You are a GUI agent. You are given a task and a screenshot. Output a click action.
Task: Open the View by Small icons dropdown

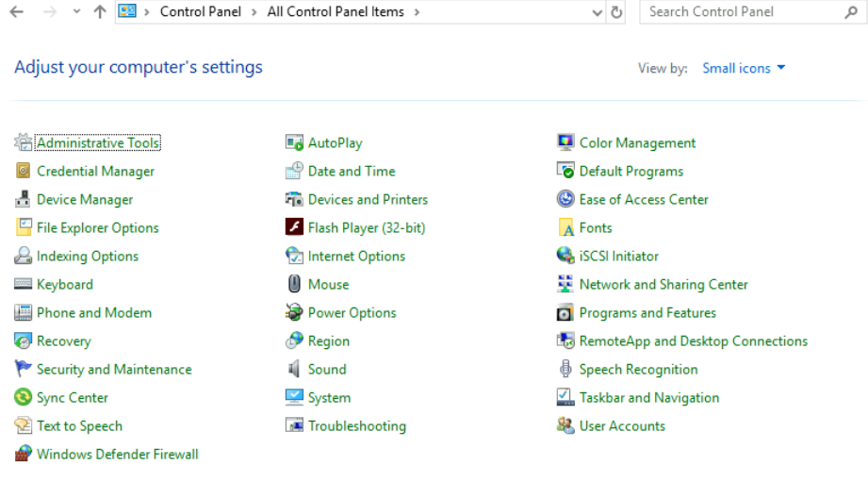click(744, 68)
